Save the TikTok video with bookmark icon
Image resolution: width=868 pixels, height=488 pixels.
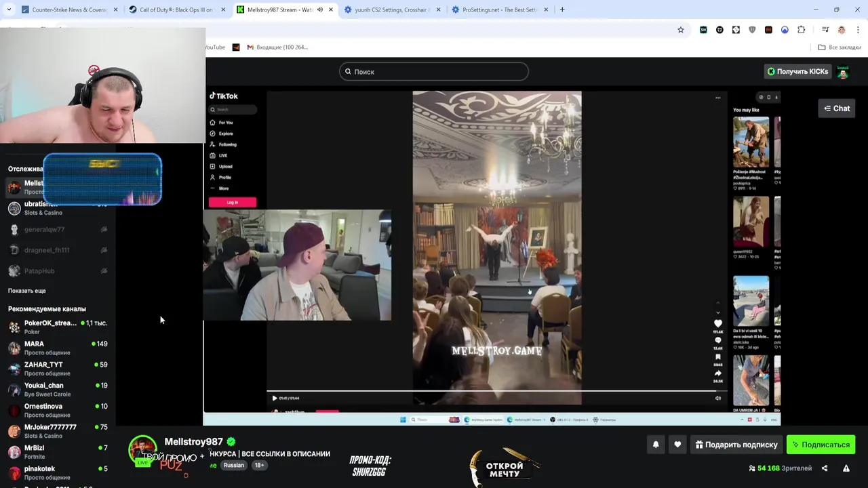718,357
